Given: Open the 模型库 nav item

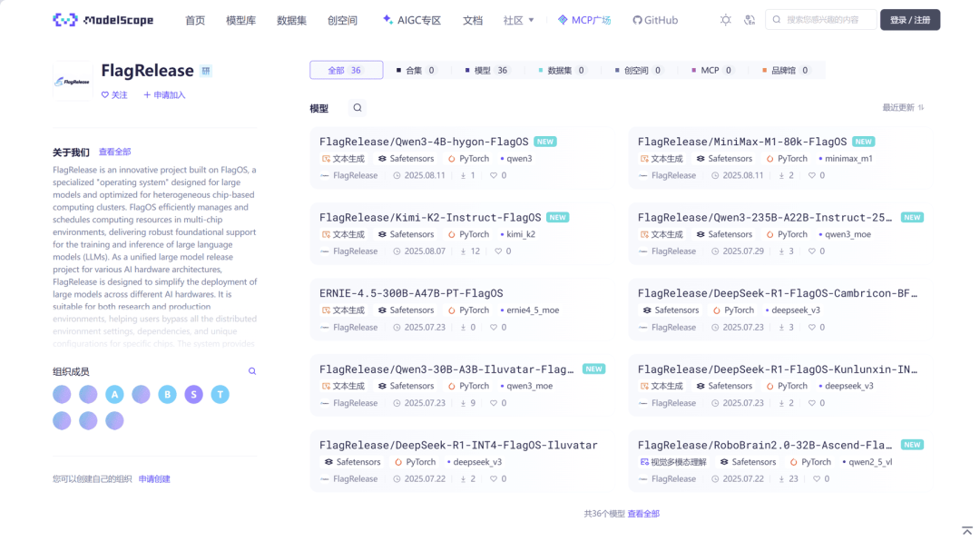Looking at the screenshot, I should click(240, 20).
